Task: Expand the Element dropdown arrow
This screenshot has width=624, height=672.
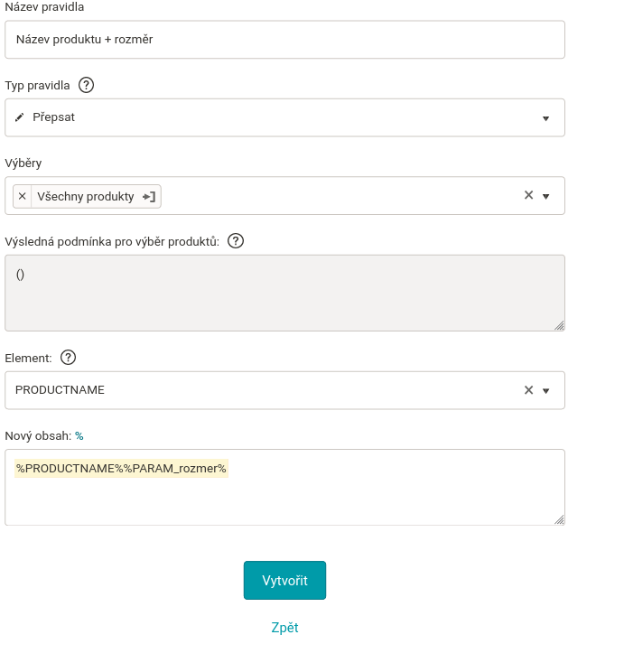Action: (545, 391)
